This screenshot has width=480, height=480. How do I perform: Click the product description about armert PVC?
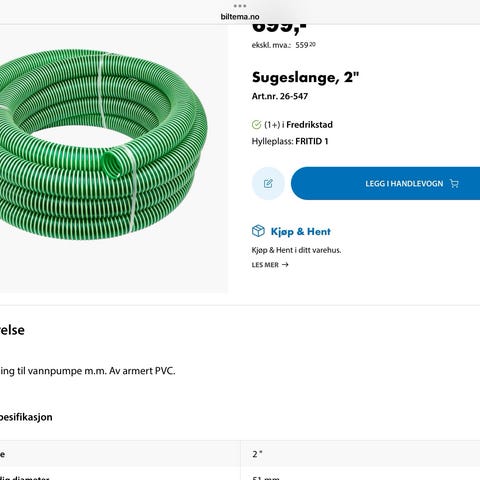coord(88,371)
